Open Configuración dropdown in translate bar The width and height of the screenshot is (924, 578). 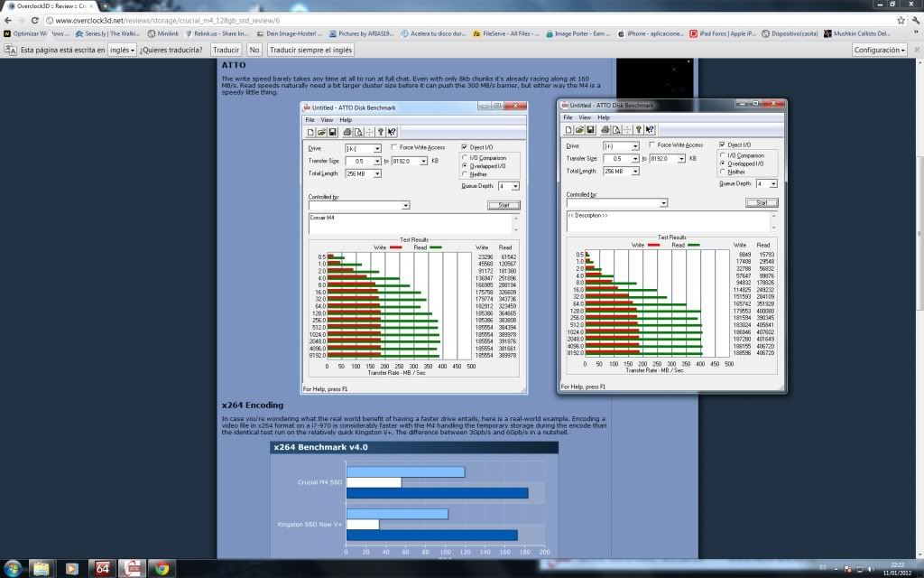pyautogui.click(x=879, y=50)
